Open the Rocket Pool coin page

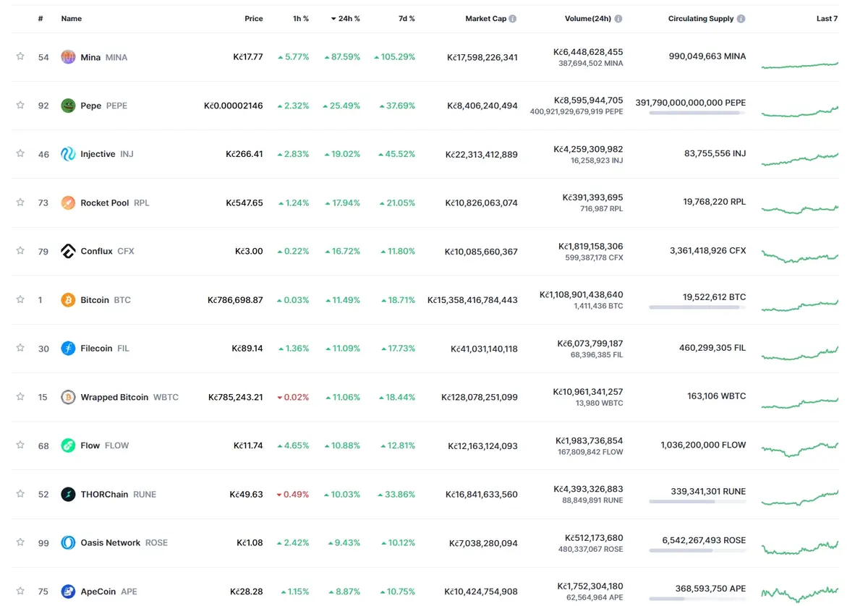[105, 203]
